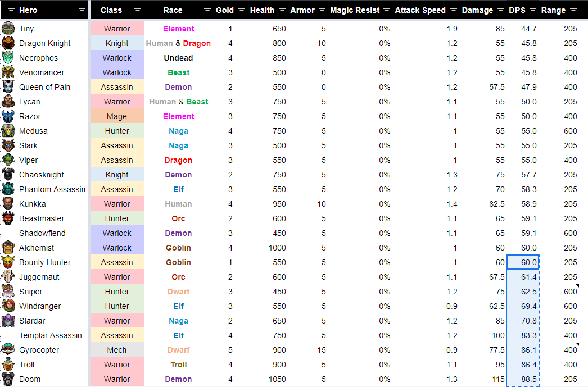Click Kunkka's damage value 82.5
The image size is (588, 387).
pos(497,204)
